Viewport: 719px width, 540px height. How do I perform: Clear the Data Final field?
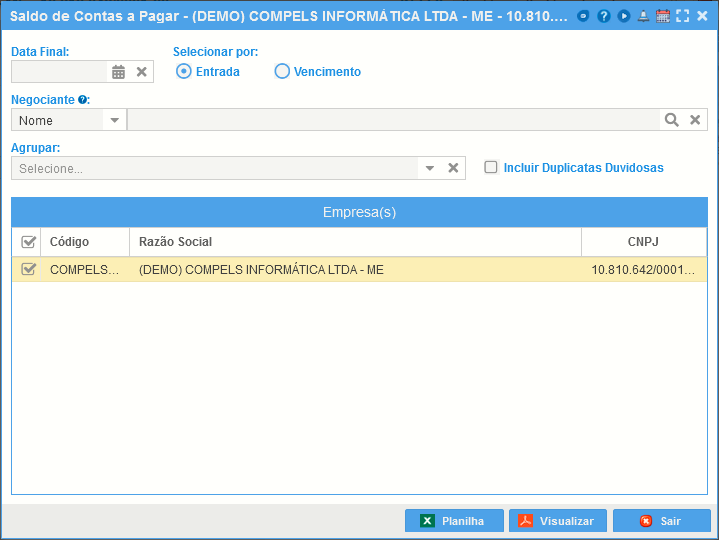(x=142, y=72)
